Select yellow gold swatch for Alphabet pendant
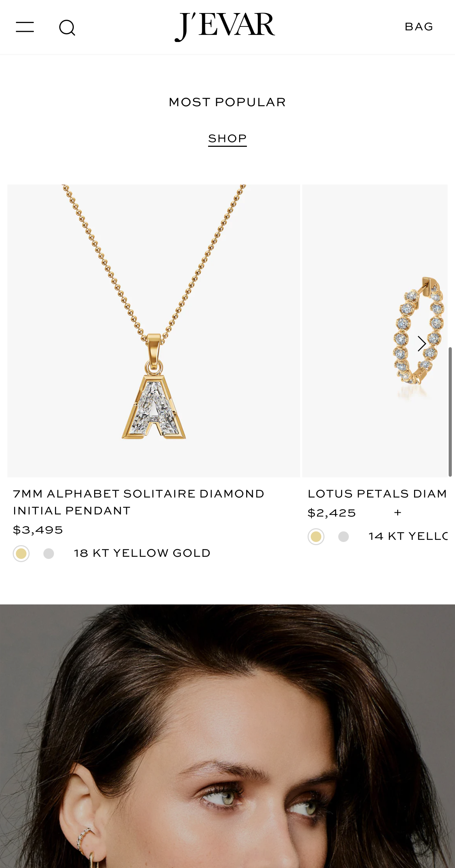This screenshot has width=455, height=868. coord(21,553)
